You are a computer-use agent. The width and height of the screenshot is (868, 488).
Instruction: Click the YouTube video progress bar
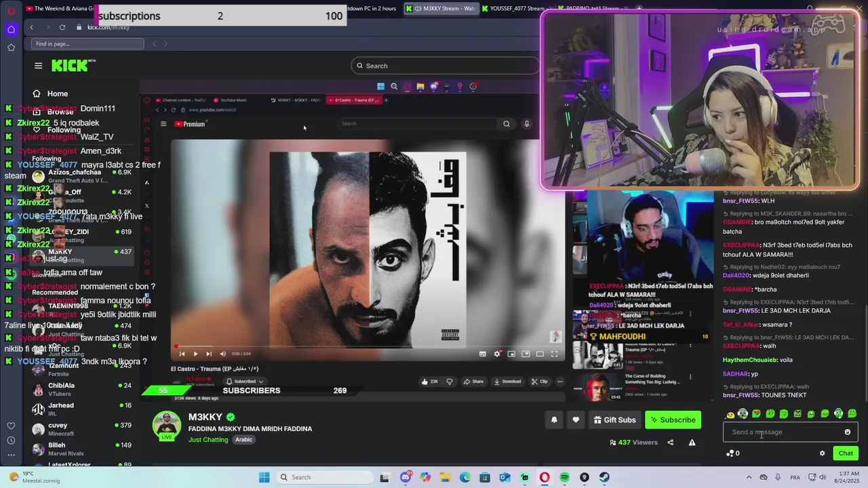(x=368, y=346)
